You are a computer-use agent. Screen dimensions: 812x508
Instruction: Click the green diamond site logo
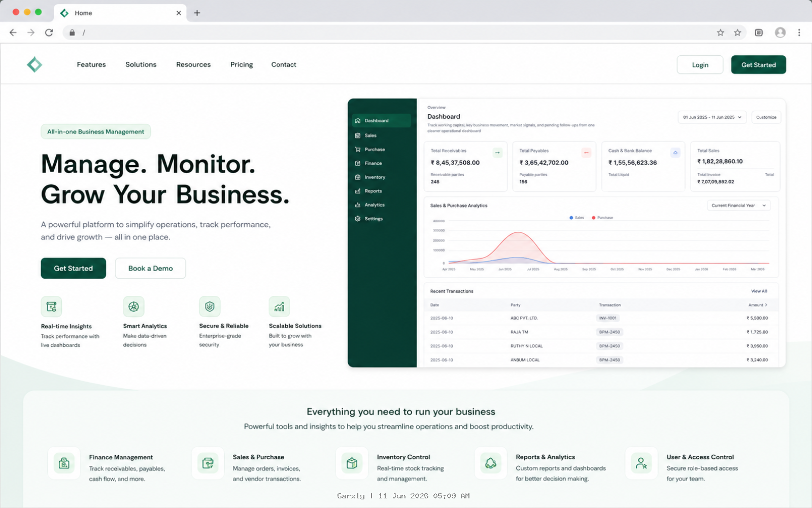35,64
